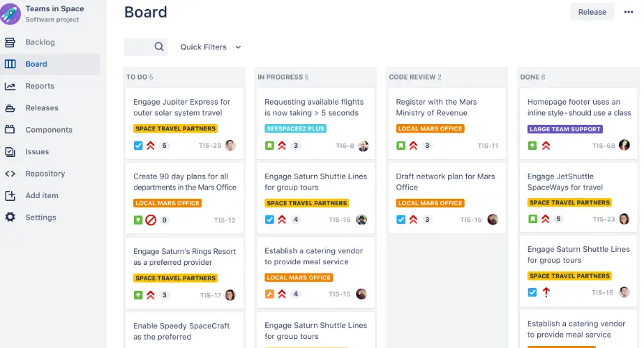Viewport: 644px width, 348px height.
Task: Click the blue checkbox on In Progress TIS-15 card
Action: point(269,220)
